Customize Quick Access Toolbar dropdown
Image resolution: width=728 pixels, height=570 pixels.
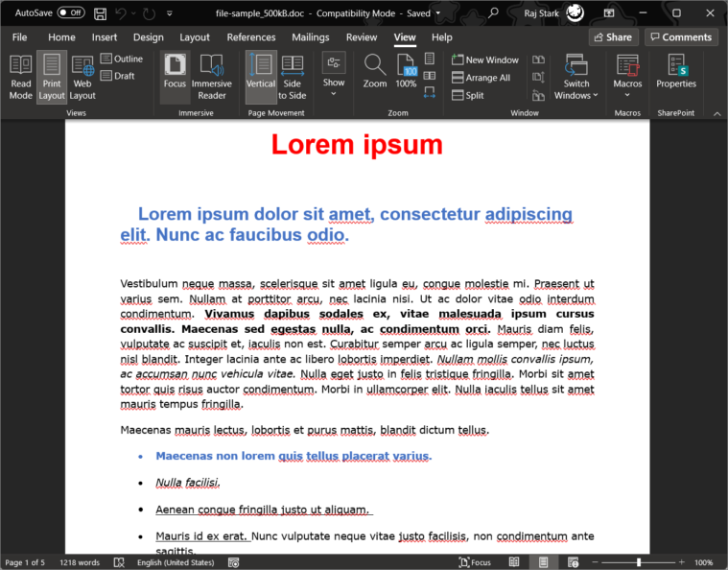pyautogui.click(x=170, y=13)
